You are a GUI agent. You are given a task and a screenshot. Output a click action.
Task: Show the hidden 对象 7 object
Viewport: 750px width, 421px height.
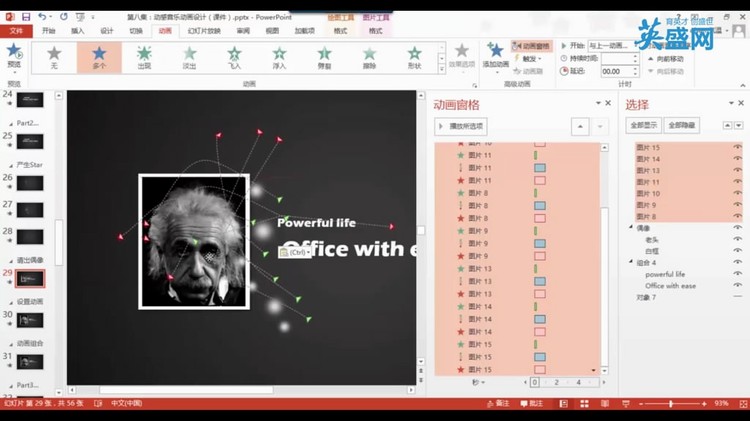point(737,297)
